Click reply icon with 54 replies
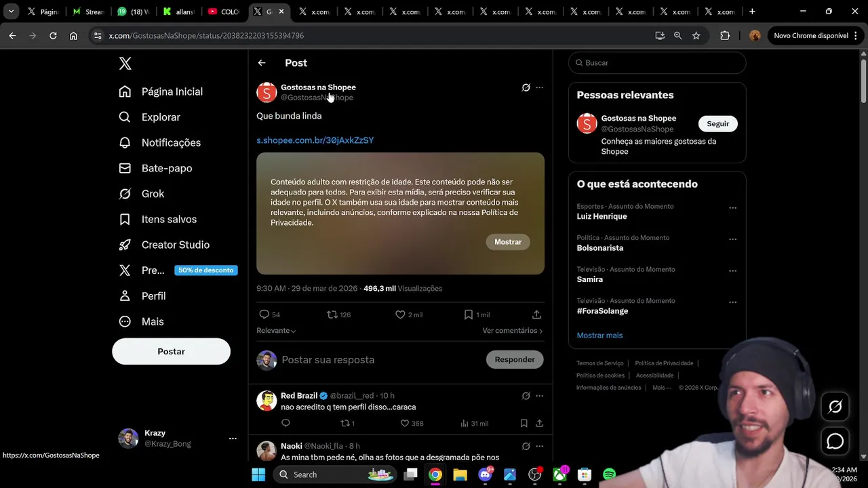 point(264,314)
